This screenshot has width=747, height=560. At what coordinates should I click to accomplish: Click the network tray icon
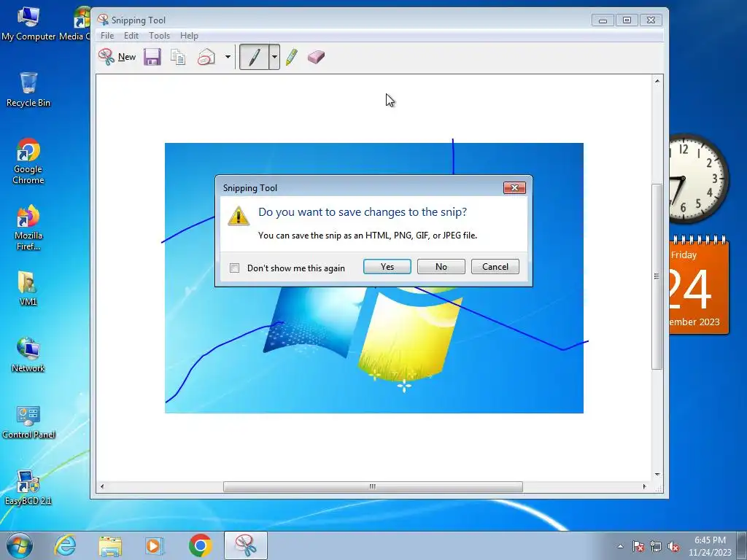(x=656, y=546)
